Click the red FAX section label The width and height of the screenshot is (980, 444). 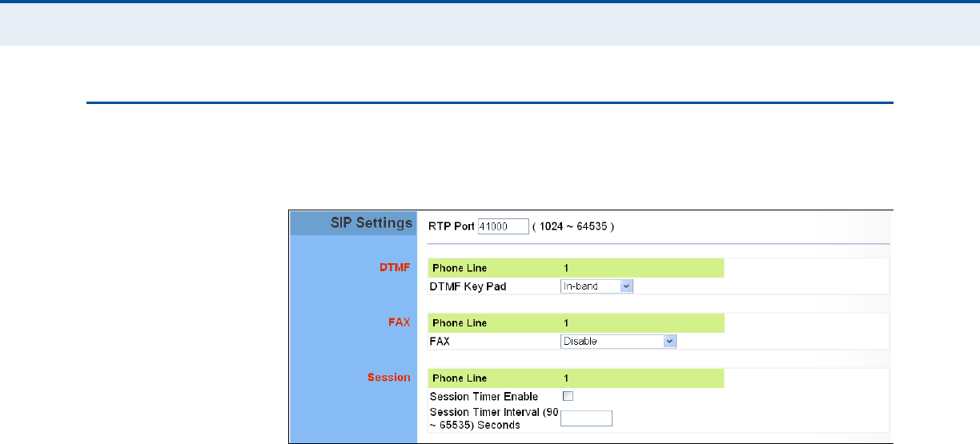click(399, 322)
